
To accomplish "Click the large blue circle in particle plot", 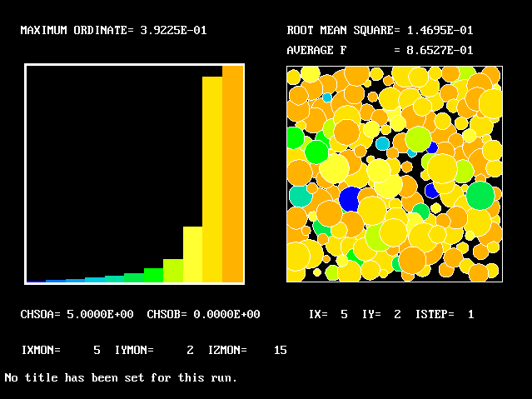I will [350, 199].
